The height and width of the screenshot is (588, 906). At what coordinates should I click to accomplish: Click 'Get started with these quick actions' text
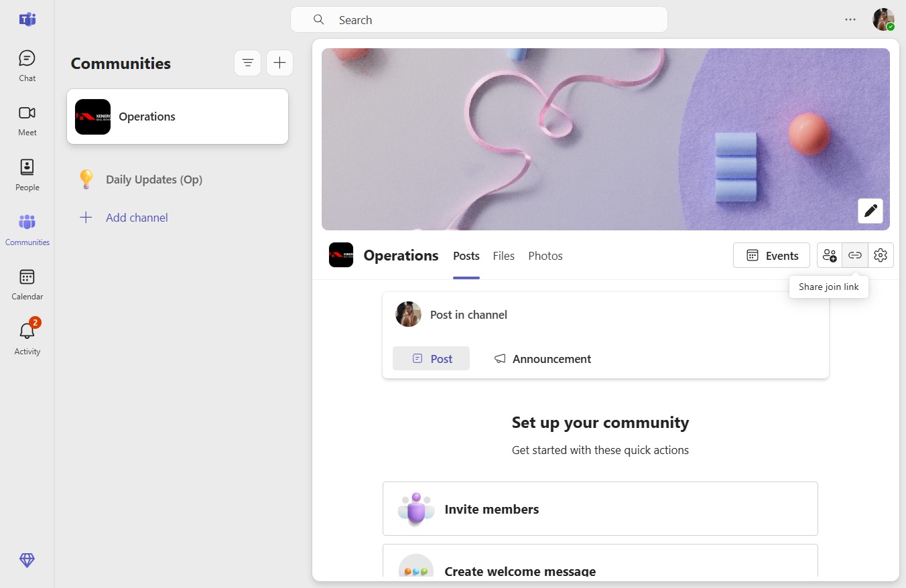tap(600, 450)
